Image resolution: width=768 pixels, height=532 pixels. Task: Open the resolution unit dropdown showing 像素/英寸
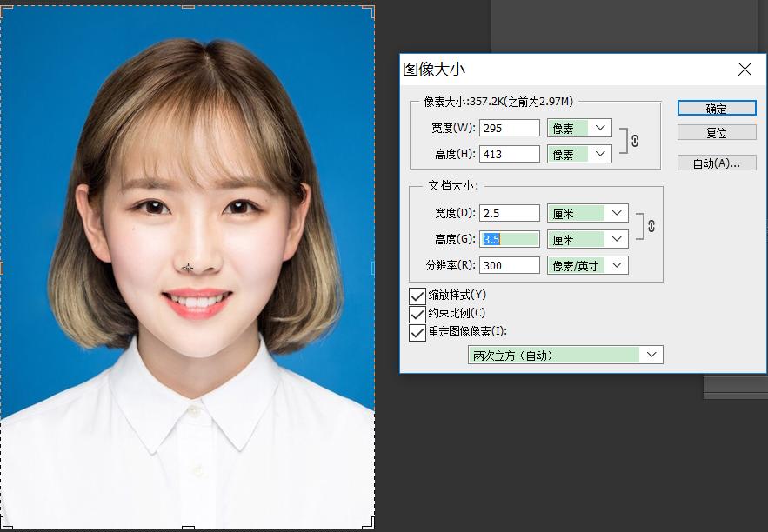587,265
